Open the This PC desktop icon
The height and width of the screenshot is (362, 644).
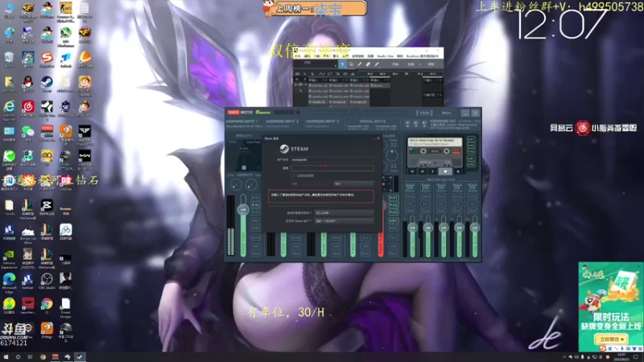(9, 10)
